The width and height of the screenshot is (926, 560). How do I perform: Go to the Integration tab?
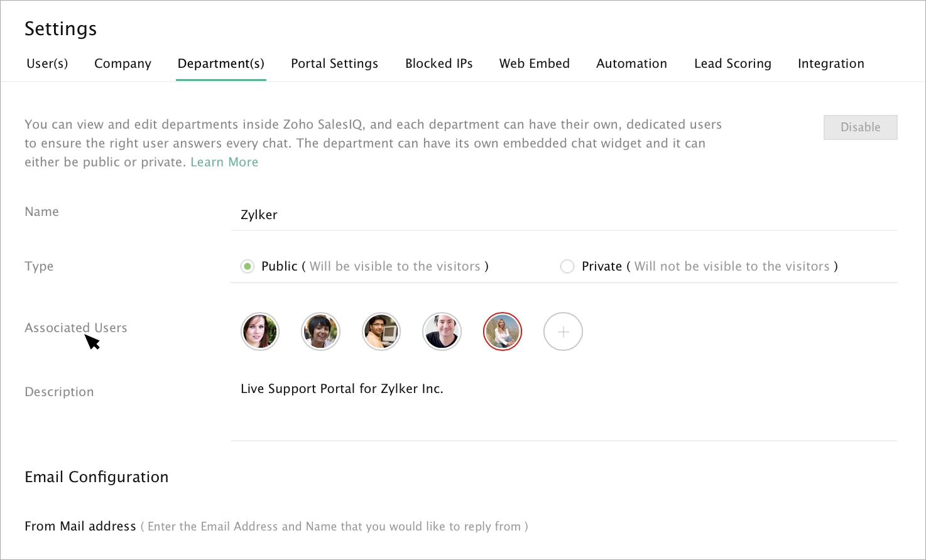pos(831,63)
